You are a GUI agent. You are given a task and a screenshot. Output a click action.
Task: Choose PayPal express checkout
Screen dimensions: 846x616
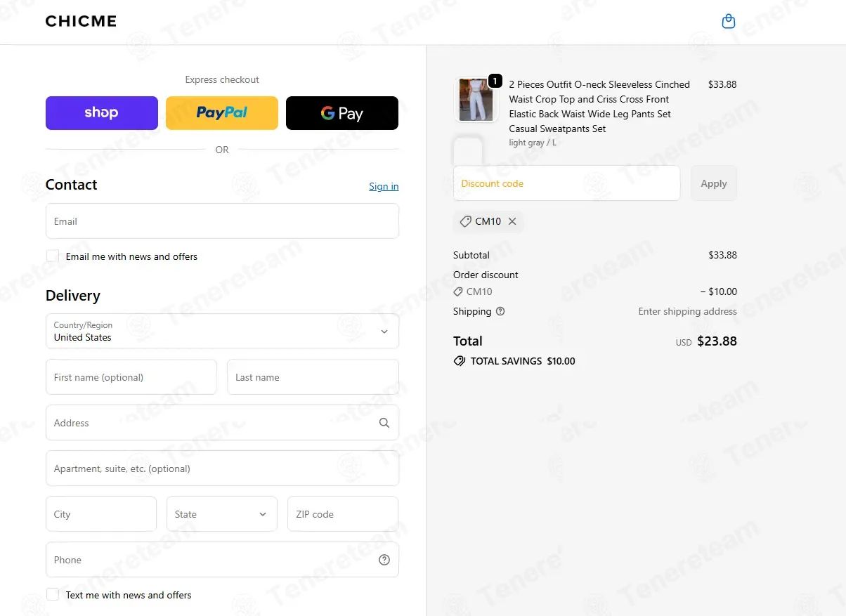pyautogui.click(x=222, y=113)
